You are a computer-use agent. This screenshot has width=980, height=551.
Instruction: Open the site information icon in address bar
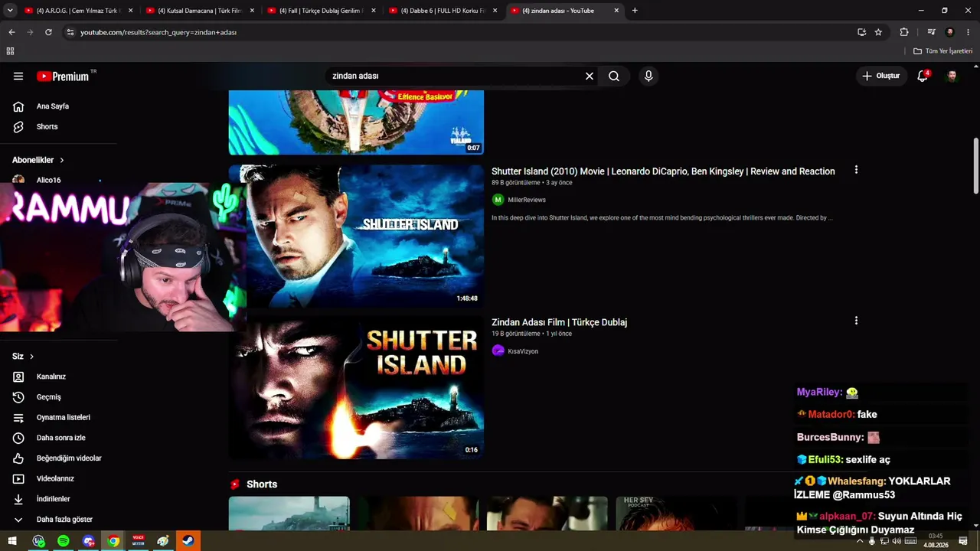tap(70, 32)
